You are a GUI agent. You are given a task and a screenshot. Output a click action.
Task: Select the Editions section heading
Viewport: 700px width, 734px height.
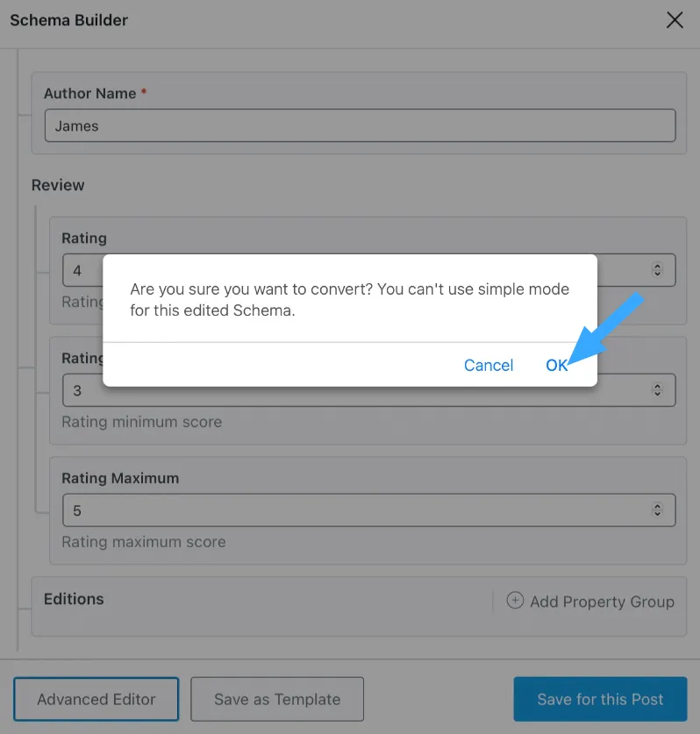coord(74,599)
